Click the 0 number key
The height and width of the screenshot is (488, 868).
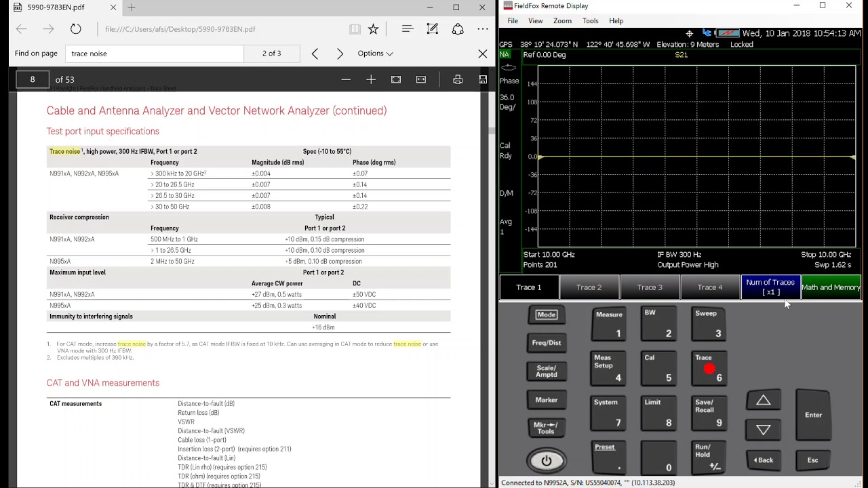658,458
